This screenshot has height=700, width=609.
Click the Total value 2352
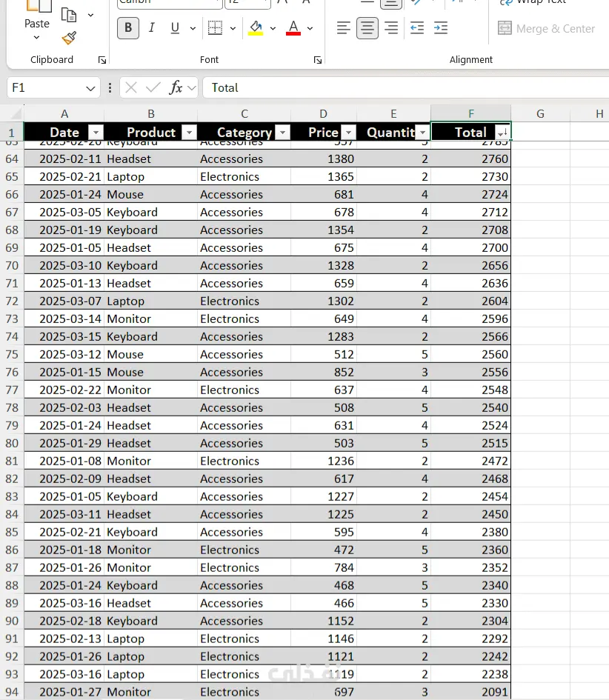coord(471,567)
